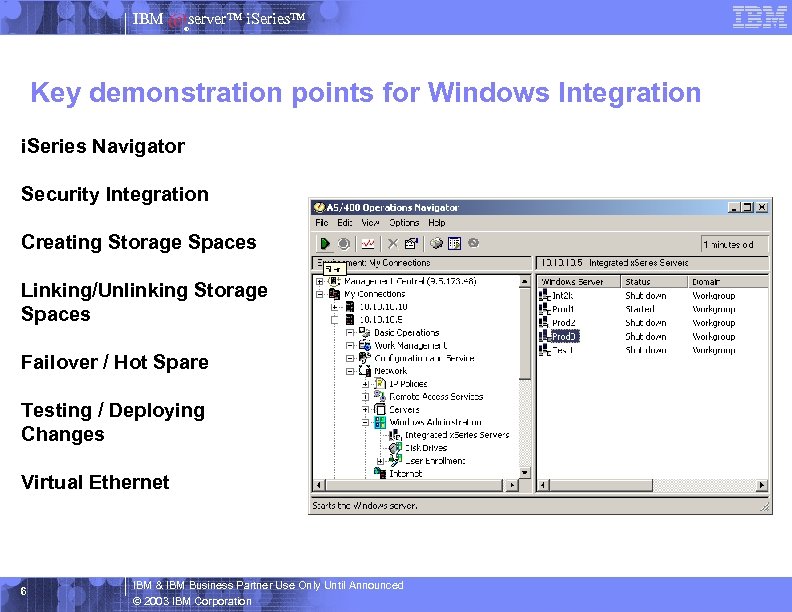792x612 pixels.
Task: Expand the Servers node under Network
Action: pos(365,410)
